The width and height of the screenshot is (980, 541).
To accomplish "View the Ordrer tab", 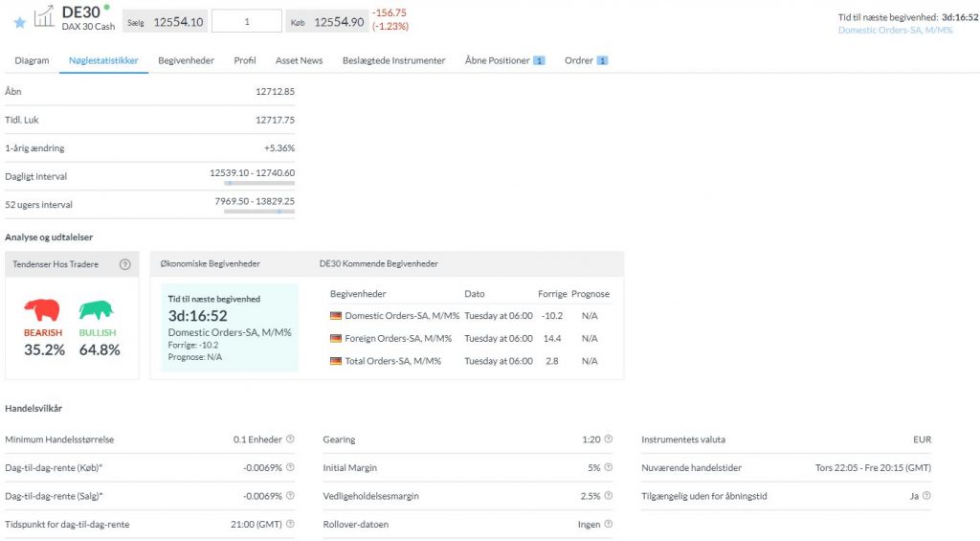I will click(x=586, y=60).
